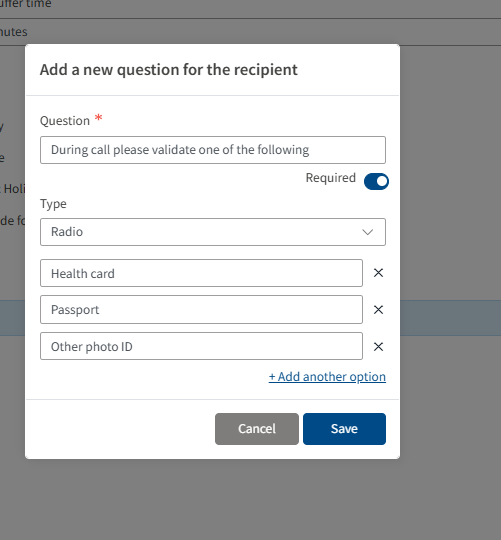Toggle the Required switch off
The image size is (501, 540).
[376, 181]
